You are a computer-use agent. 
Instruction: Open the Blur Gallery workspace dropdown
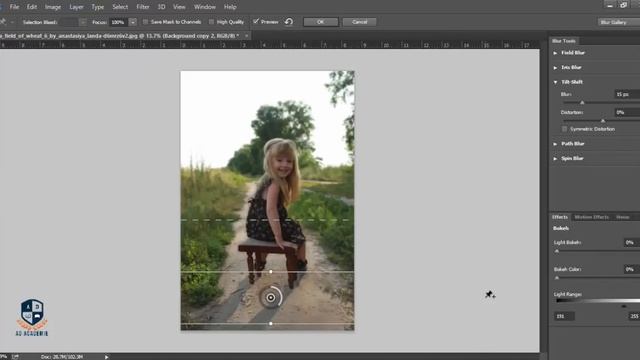pyautogui.click(x=619, y=22)
